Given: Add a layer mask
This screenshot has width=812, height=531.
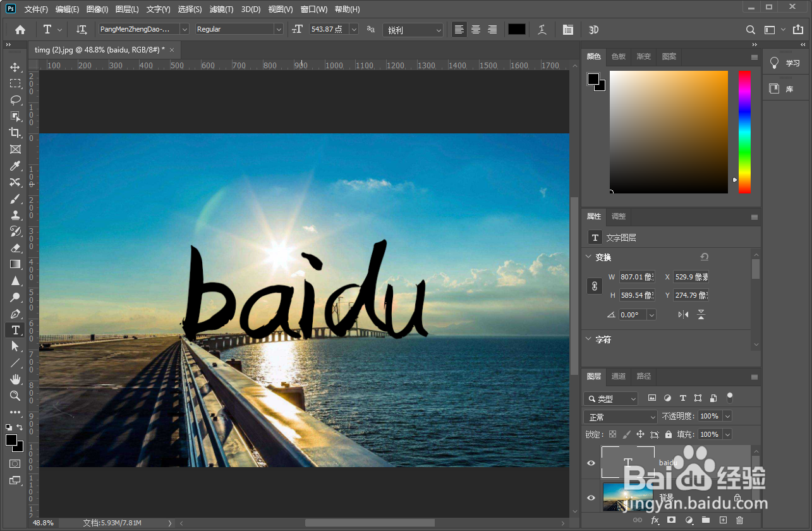Looking at the screenshot, I should [672, 520].
